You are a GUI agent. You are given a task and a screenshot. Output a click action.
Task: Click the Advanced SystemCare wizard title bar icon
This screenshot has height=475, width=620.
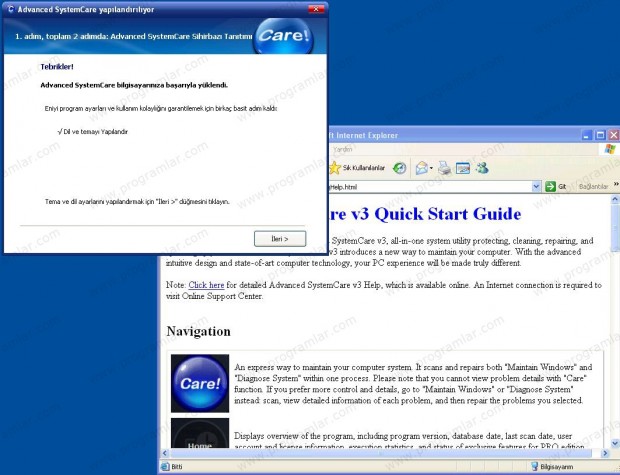click(x=11, y=9)
